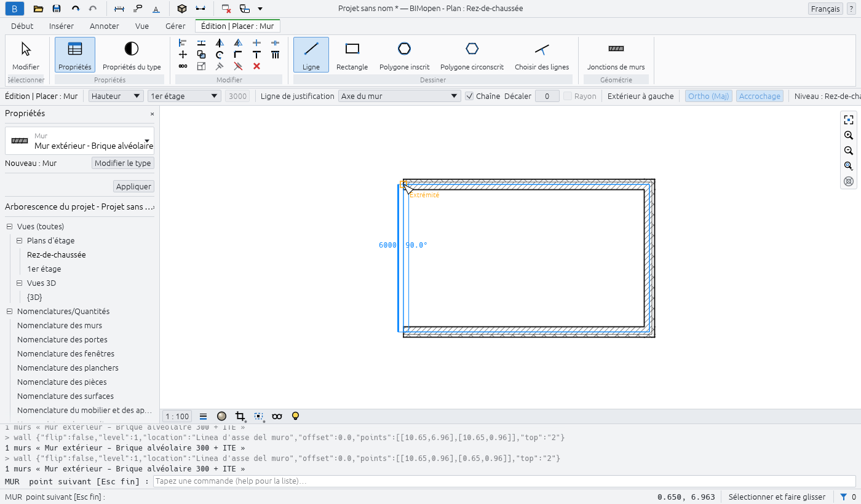Screen dimensions: 861x504
Task: Activate Choisir des lignes tool
Action: click(x=542, y=55)
